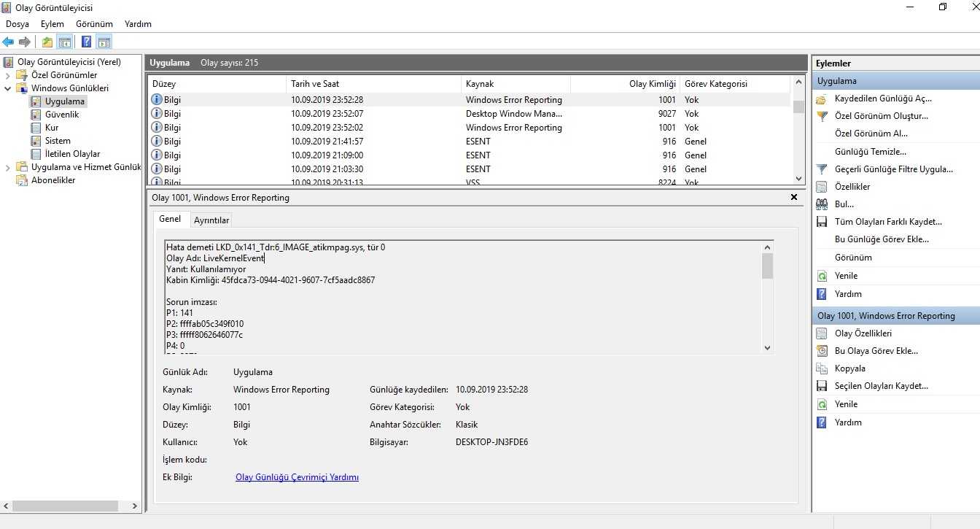Image resolution: width=980 pixels, height=529 pixels.
Task: Switch to the Ayrıntılar tab
Action: [211, 220]
